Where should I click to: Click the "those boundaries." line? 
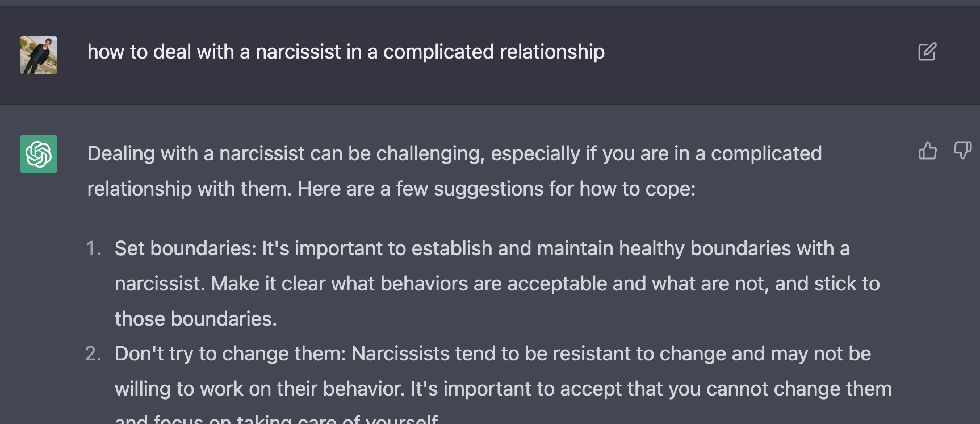pyautogui.click(x=195, y=319)
